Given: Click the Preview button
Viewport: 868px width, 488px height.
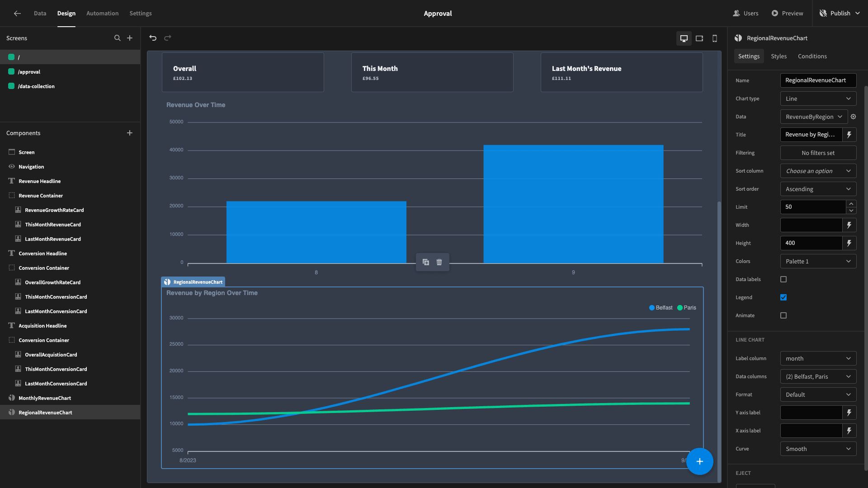Looking at the screenshot, I should coord(787,14).
